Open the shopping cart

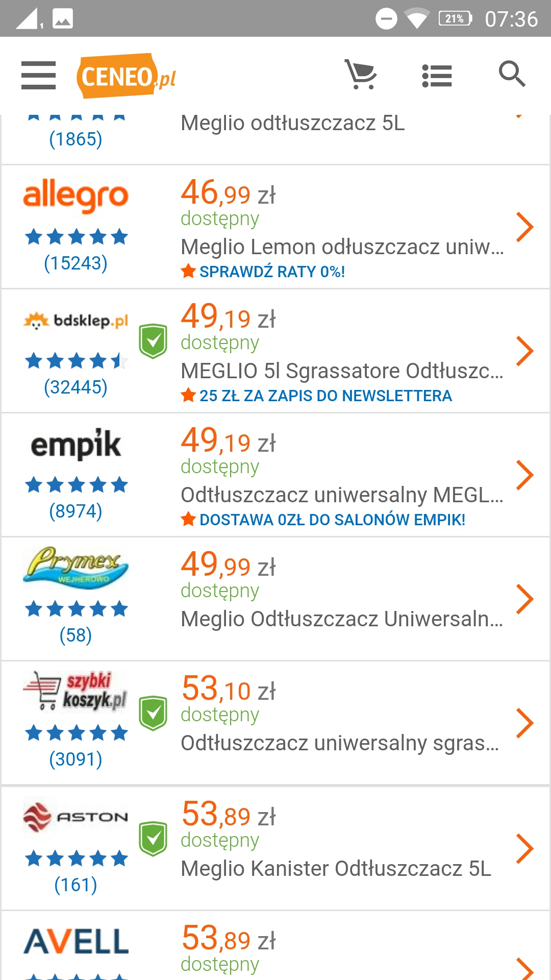pos(361,75)
